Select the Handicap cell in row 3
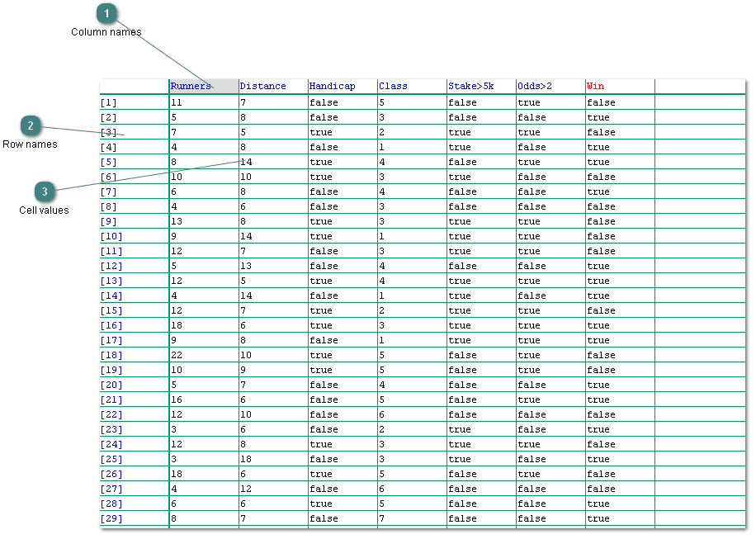 coord(321,132)
